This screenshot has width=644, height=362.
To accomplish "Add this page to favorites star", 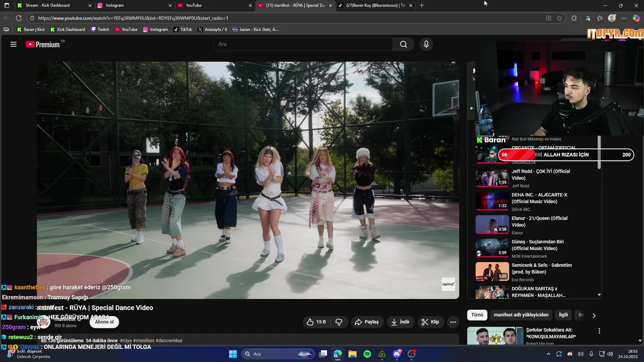I will pos(559,18).
